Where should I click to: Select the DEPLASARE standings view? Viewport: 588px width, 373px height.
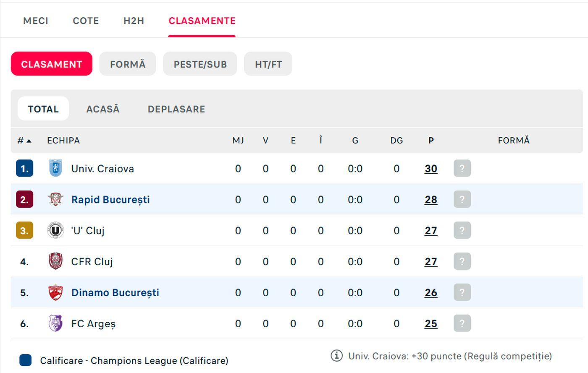tap(176, 108)
